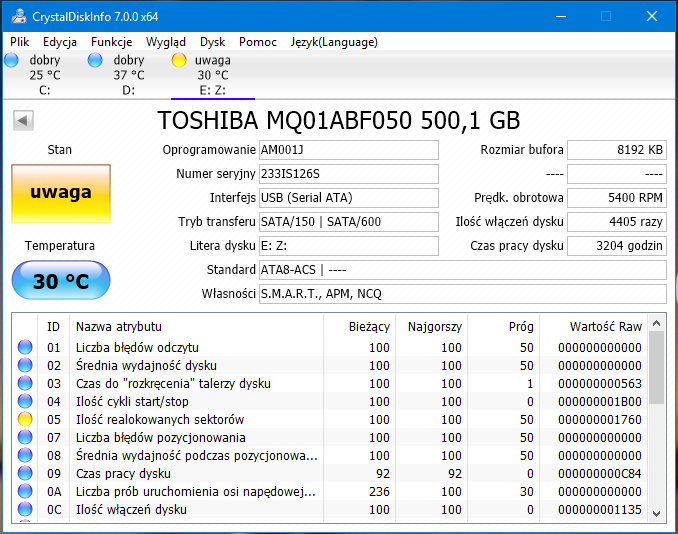Image resolution: width=678 pixels, height=534 pixels.
Task: Click the attribute list scrollbar thumb
Action: [656, 368]
